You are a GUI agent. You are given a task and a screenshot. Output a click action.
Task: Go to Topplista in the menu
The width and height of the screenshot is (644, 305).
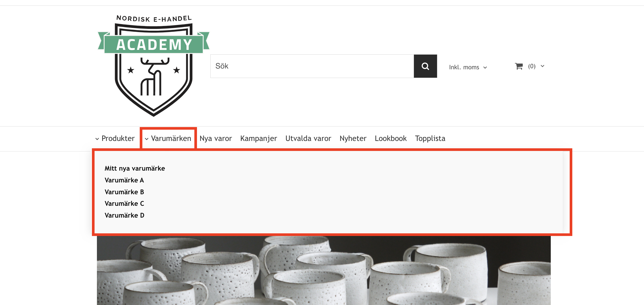[430, 138]
